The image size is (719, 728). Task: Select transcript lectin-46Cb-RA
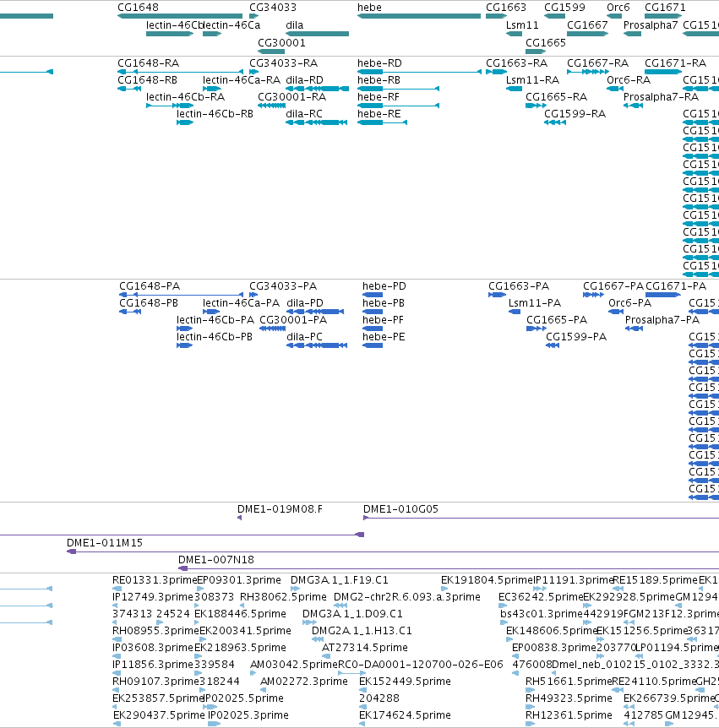tap(185, 97)
